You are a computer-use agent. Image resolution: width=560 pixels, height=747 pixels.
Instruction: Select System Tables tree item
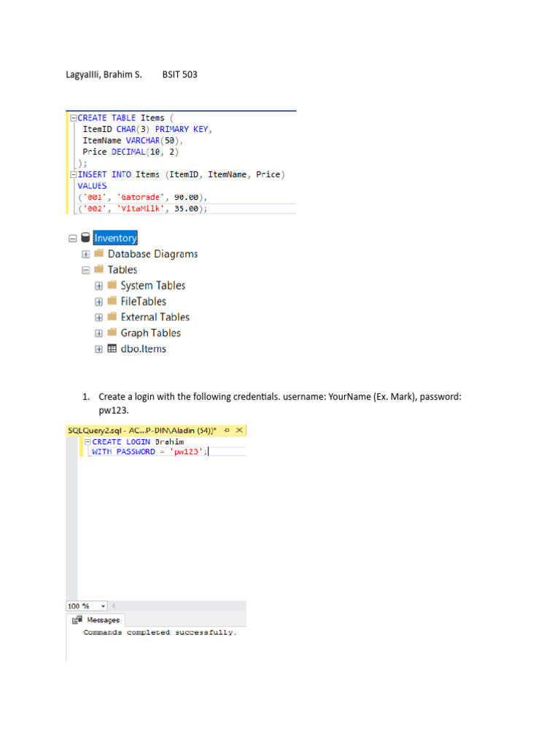(x=153, y=285)
